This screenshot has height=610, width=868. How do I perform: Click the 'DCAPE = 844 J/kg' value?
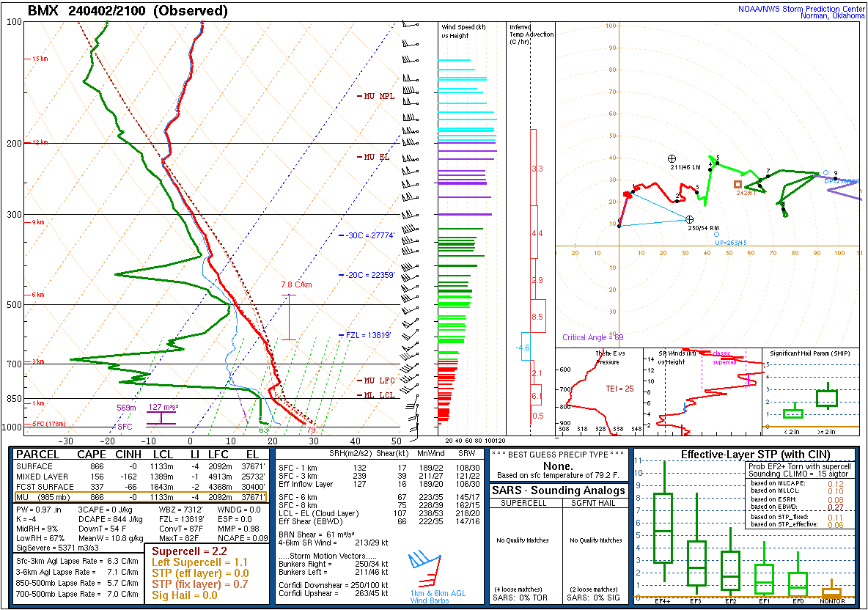click(x=110, y=519)
